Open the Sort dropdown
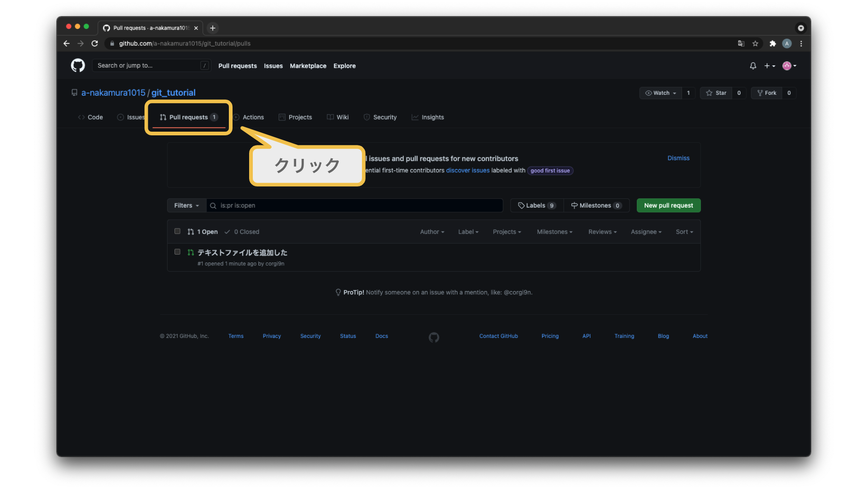 684,232
